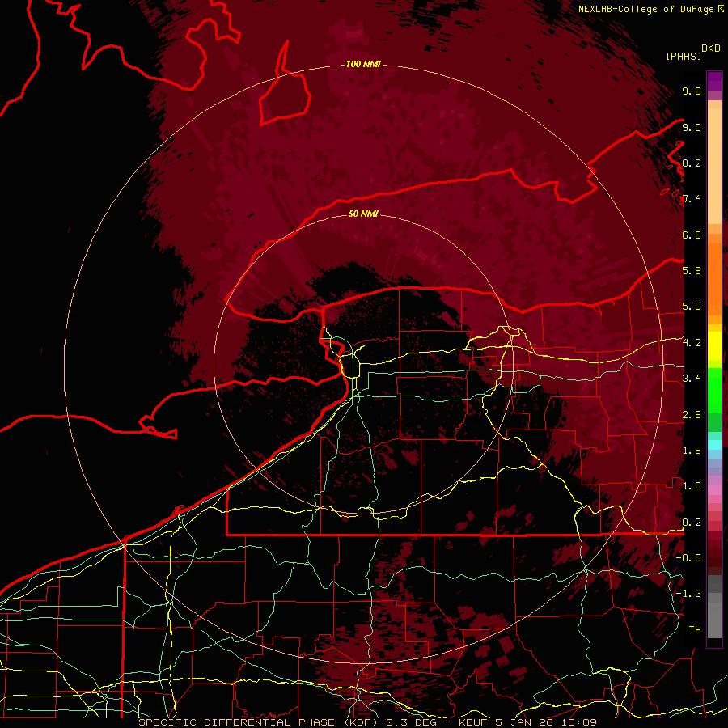Pick the cyan band of the color scale
Screen dimensions: 728x728
pos(714,445)
